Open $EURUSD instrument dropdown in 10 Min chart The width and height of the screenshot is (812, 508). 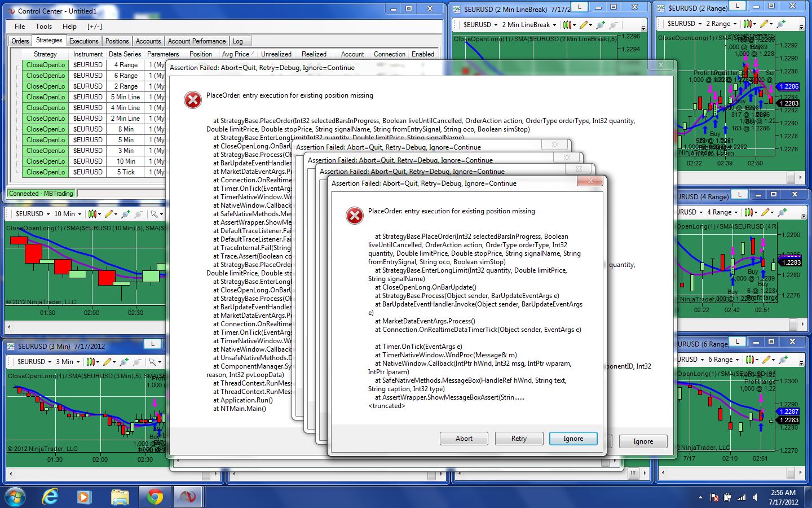point(33,214)
